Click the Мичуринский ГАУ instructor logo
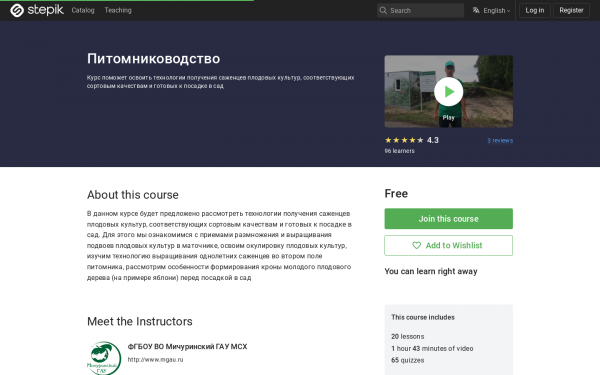 click(104, 358)
